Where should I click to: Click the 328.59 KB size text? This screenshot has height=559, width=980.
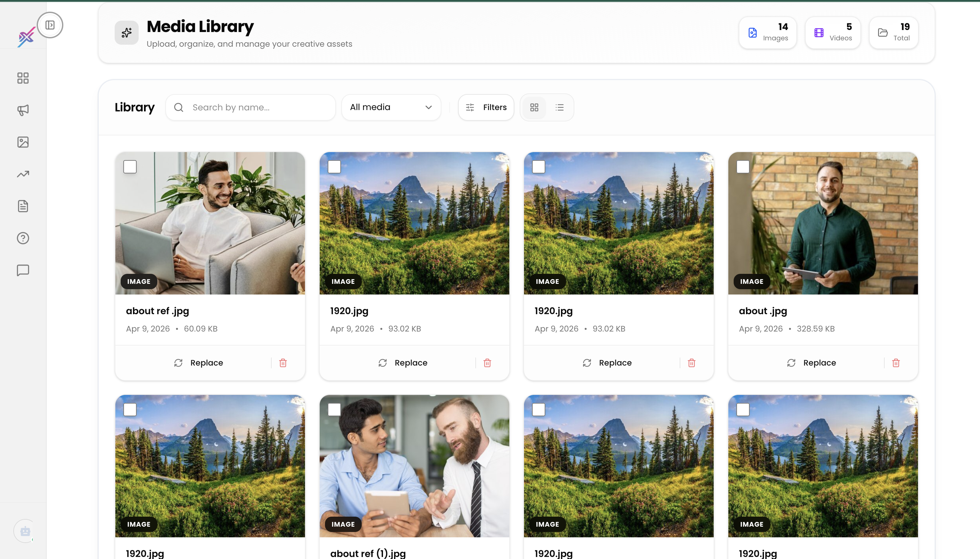click(816, 329)
